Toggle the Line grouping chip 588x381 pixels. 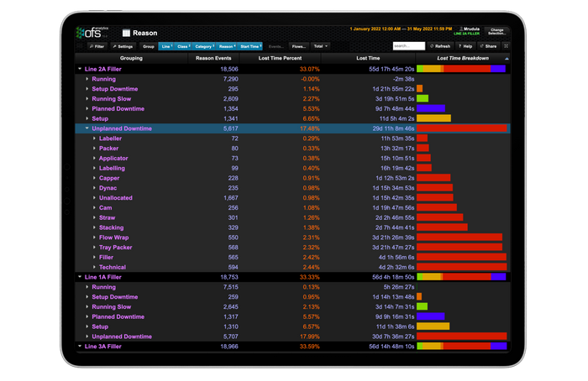pos(166,46)
